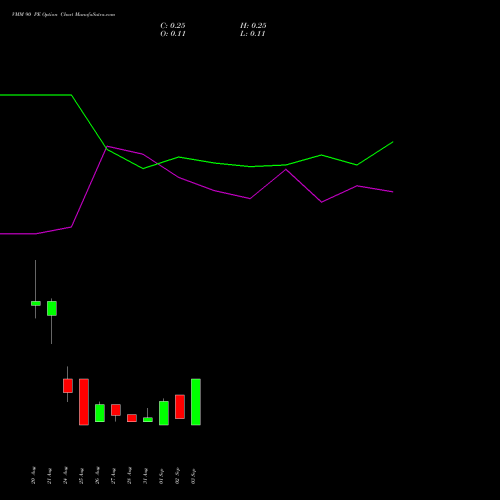The width and height of the screenshot is (500, 500).
Task: Click the red candlestick body for 24 Aug
Action: coord(68,386)
